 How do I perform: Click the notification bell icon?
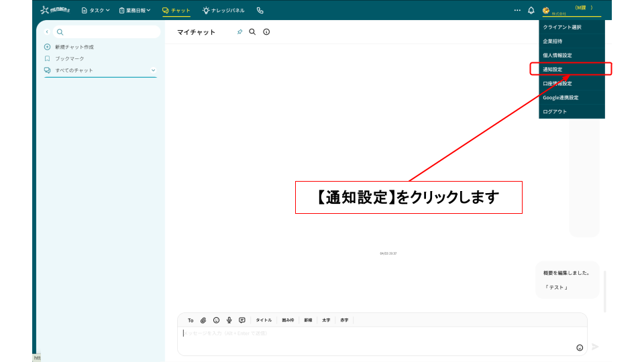point(531,11)
